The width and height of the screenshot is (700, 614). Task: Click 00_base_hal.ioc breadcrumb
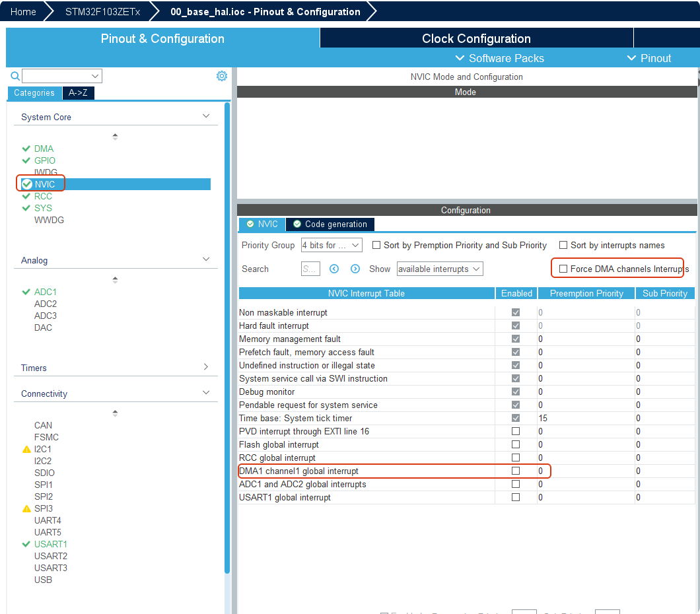[x=265, y=12]
